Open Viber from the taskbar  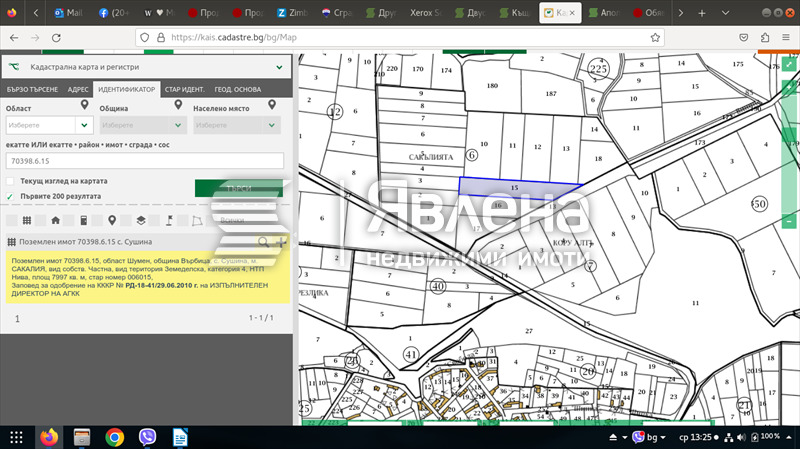tap(147, 437)
